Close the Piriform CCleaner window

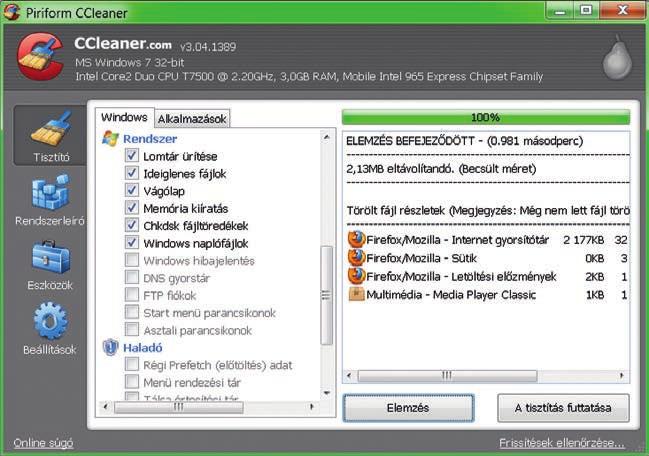tap(622, 10)
